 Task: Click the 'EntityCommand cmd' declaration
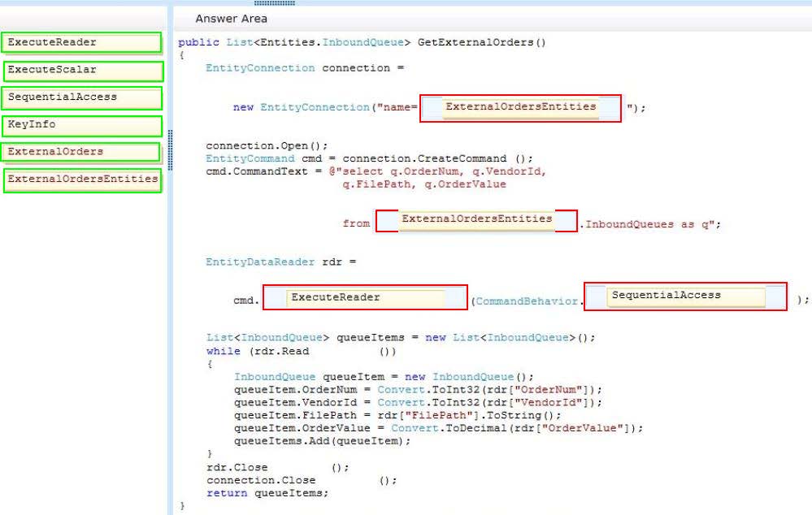point(263,158)
